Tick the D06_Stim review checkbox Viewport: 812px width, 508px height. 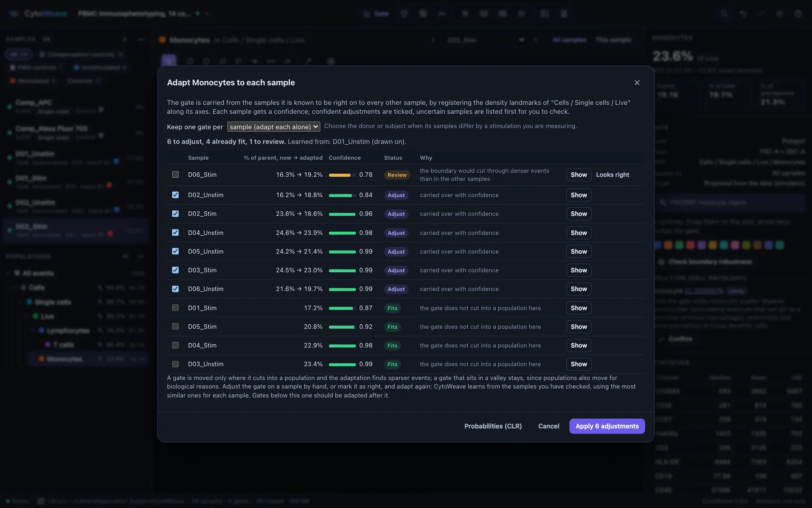175,174
